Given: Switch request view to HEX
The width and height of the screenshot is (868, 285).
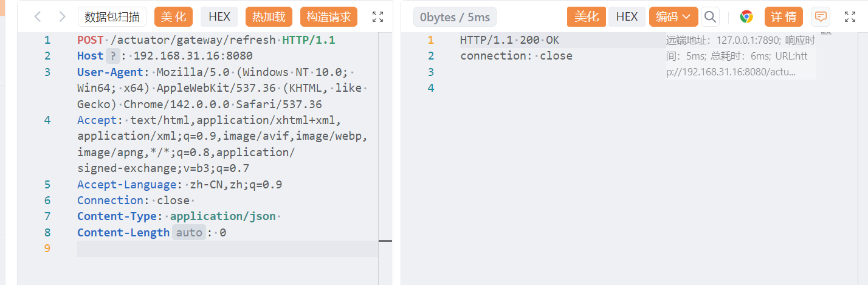Looking at the screenshot, I should 219,17.
